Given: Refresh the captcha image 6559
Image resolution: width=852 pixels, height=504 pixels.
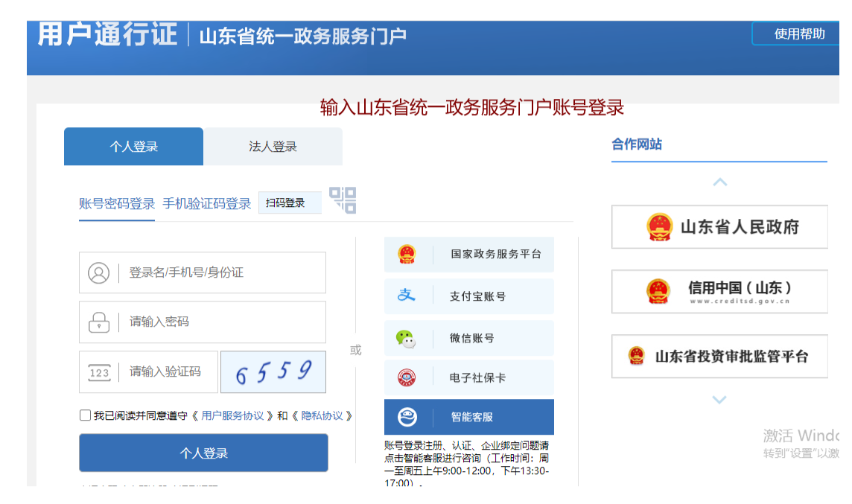Looking at the screenshot, I should point(273,371).
